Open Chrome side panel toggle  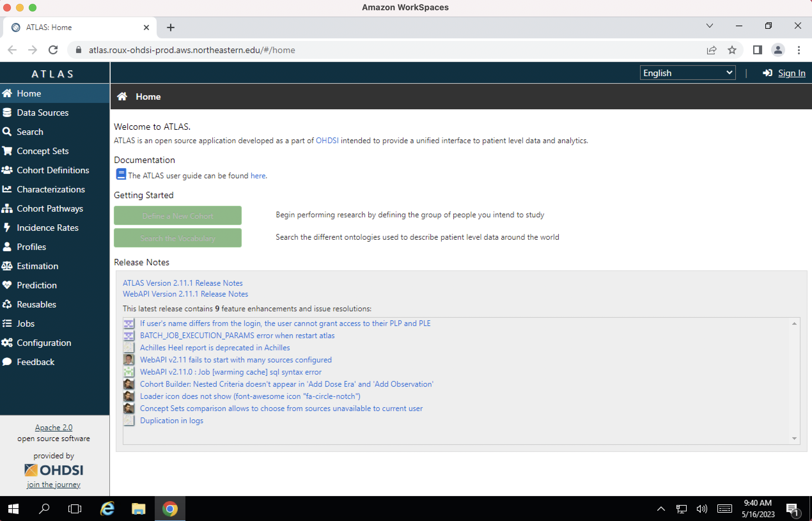click(x=757, y=50)
